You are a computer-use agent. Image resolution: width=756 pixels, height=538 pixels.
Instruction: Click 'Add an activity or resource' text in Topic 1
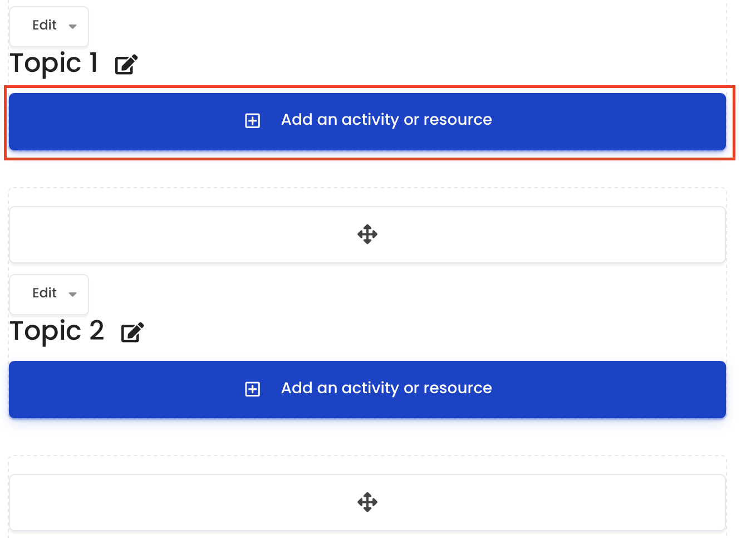click(386, 120)
